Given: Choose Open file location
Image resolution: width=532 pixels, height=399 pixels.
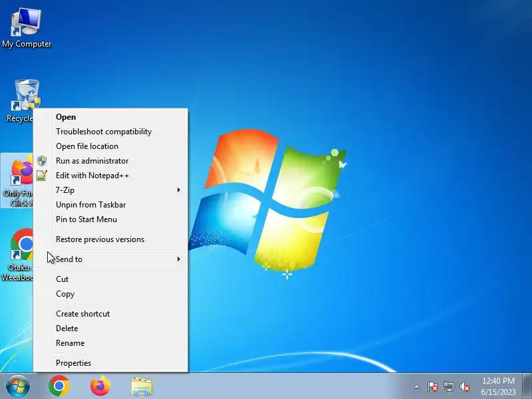Looking at the screenshot, I should (x=110, y=146).
